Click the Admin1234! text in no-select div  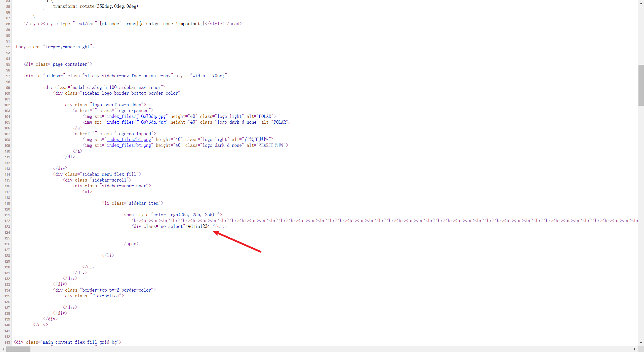[200, 226]
